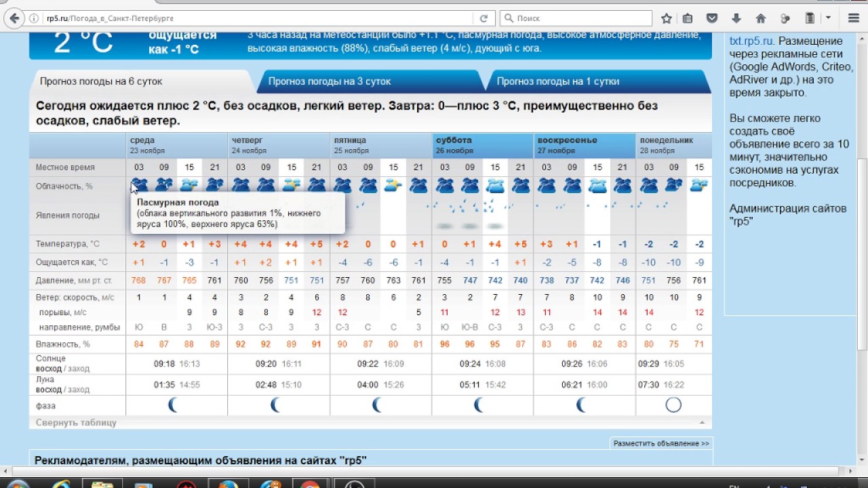Open the bookmarks list icon
This screenshot has width=868, height=488.
688,18
